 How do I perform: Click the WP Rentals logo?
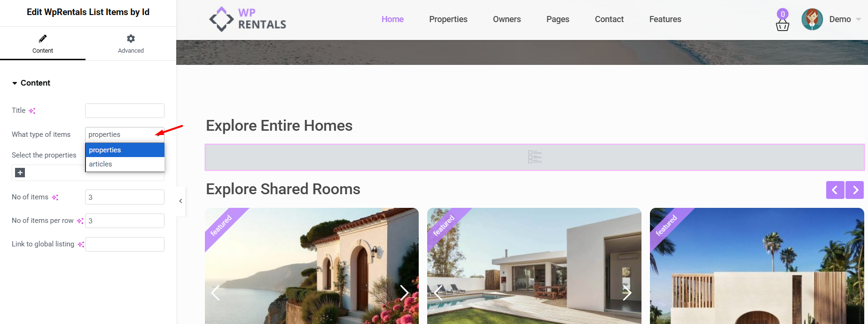[x=248, y=19]
